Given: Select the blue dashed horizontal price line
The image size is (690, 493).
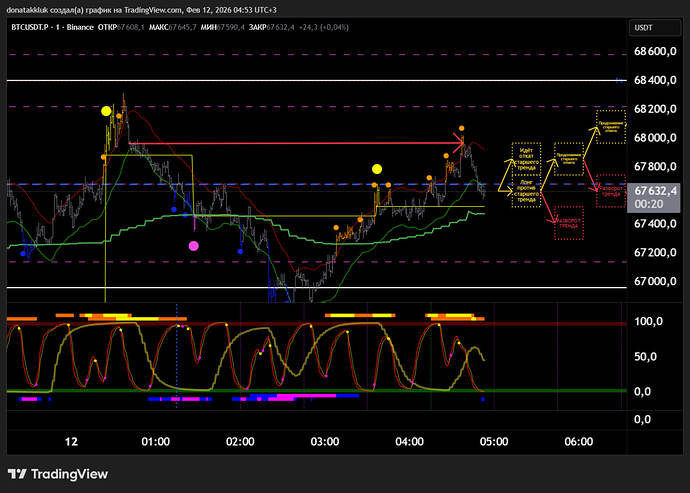Looking at the screenshot, I should (300, 184).
